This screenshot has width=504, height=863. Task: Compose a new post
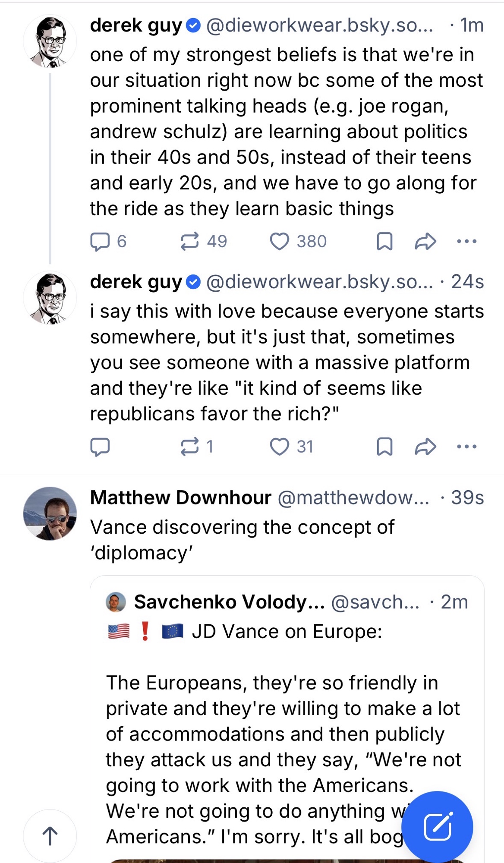click(x=437, y=827)
